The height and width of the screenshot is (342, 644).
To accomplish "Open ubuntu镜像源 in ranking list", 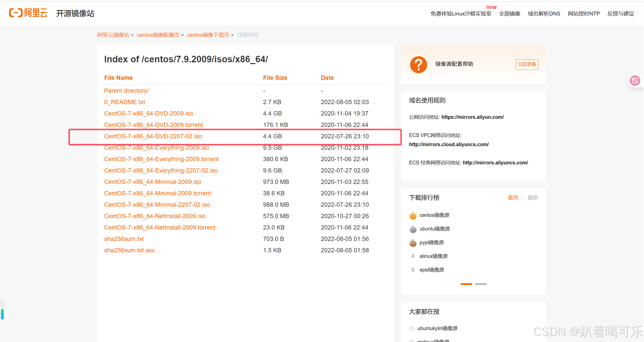I will [435, 229].
